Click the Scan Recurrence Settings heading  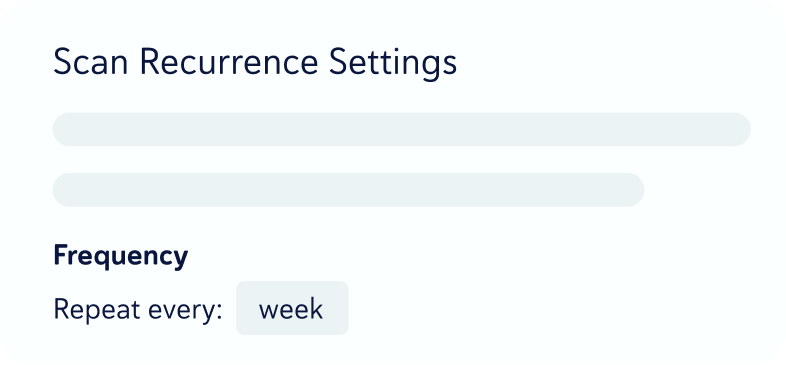(x=255, y=63)
